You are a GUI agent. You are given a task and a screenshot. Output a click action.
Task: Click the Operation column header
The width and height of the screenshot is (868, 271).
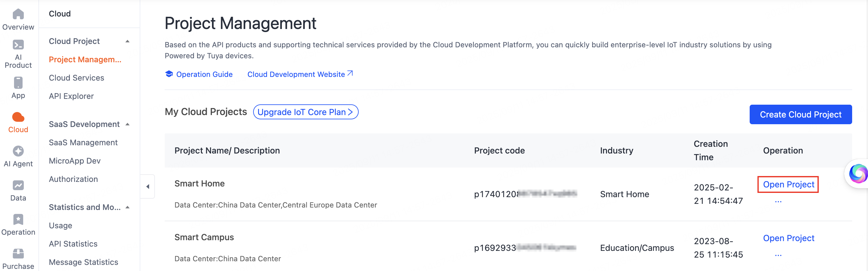(783, 150)
